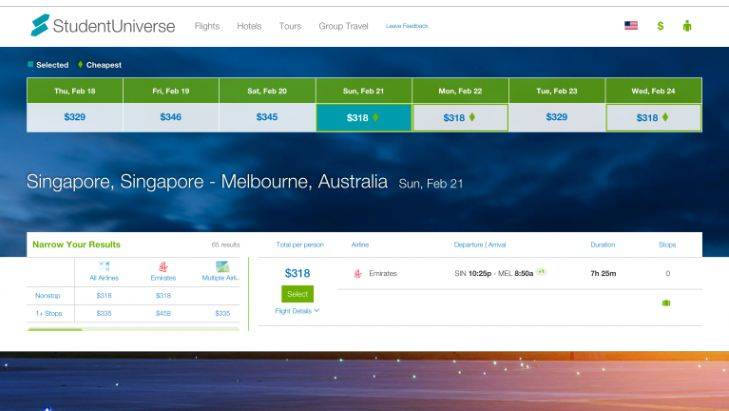
Task: Open the Hotels menu
Action: (249, 26)
